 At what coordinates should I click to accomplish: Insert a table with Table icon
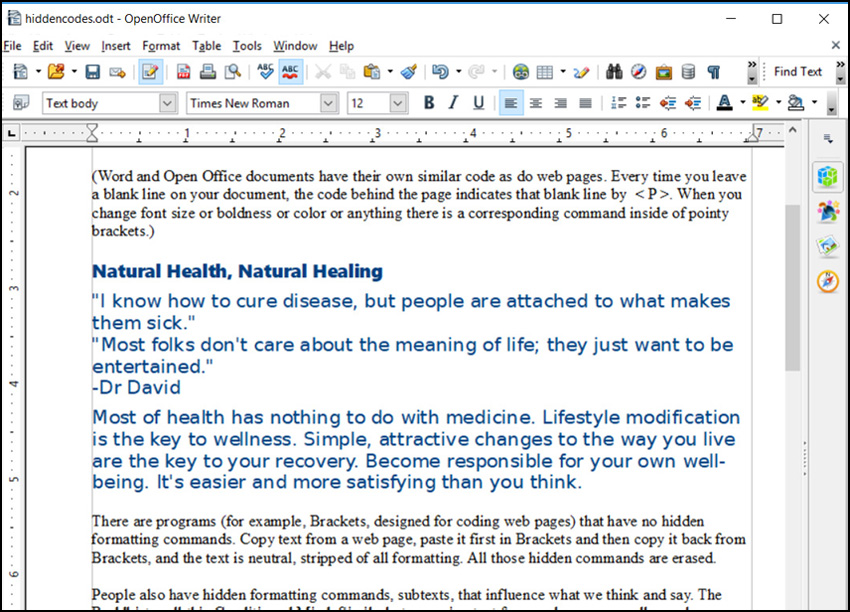(x=545, y=72)
